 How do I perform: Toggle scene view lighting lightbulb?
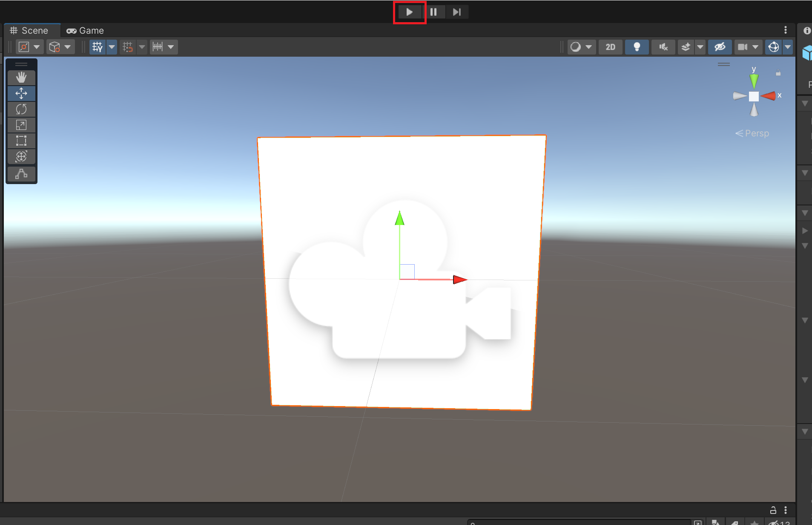point(636,47)
